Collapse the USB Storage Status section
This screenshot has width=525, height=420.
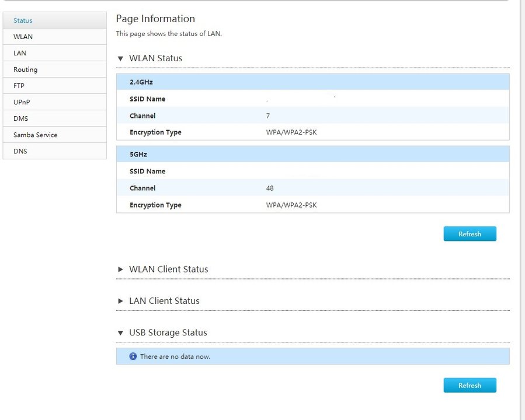point(121,332)
